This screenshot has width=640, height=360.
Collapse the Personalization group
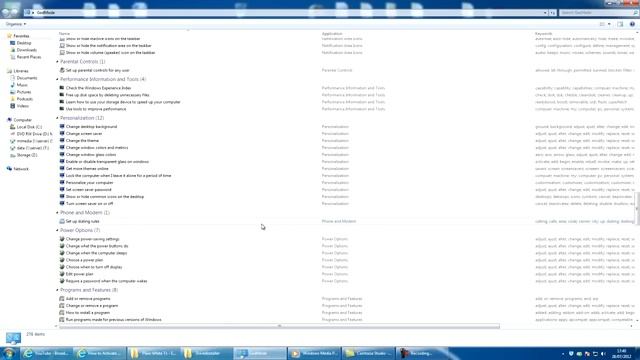tap(57, 118)
